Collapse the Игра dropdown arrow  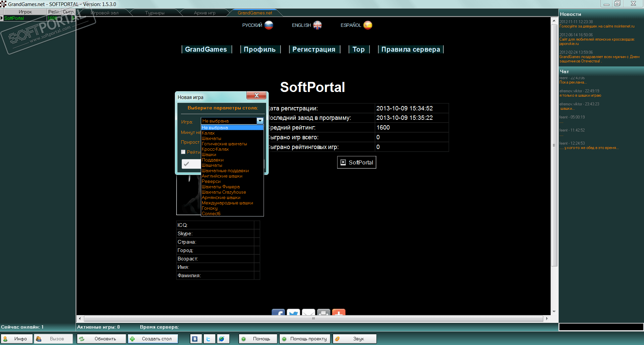(260, 121)
